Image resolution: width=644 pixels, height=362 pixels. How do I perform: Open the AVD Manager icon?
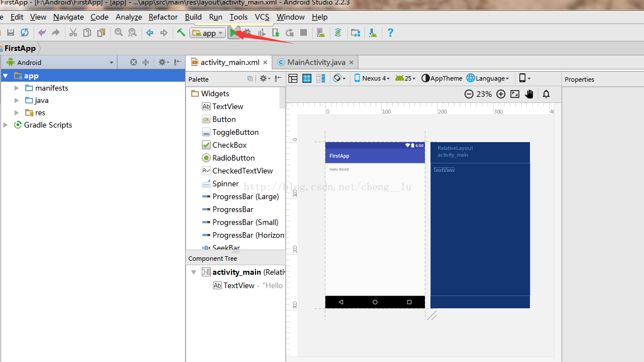321,32
